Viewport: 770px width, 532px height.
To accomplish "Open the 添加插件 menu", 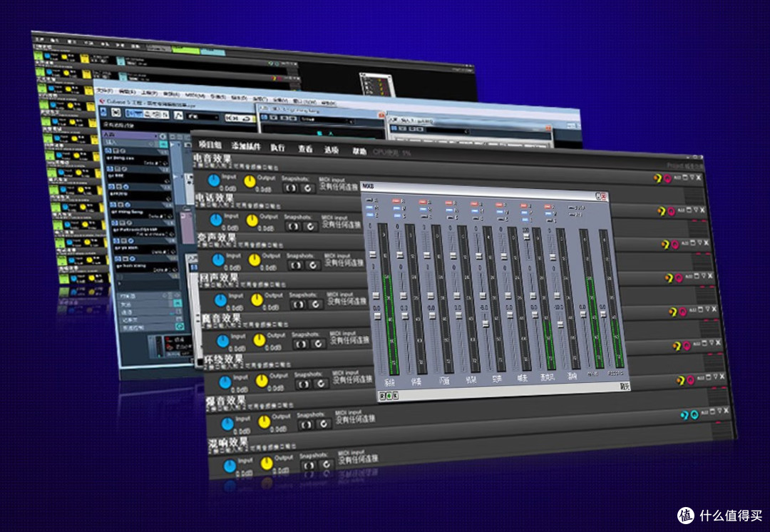I will click(x=245, y=146).
